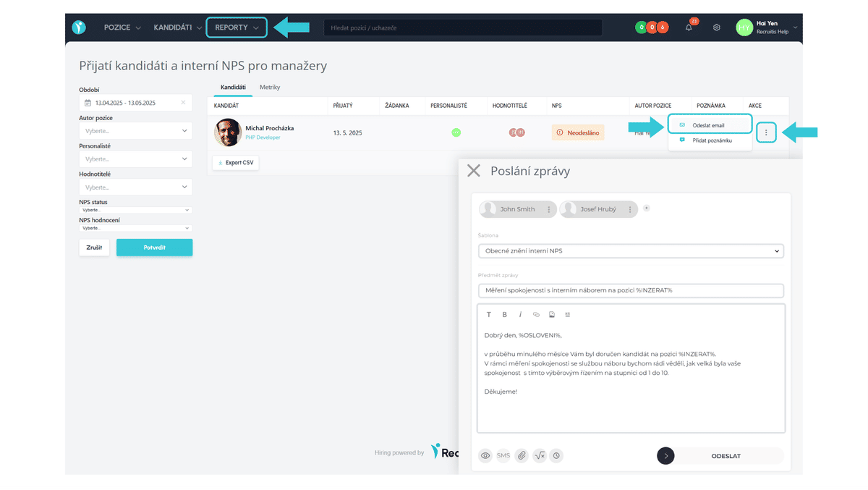Click the Neodesláno NPS status badge
Image resolution: width=868 pixels, height=490 pixels.
577,132
